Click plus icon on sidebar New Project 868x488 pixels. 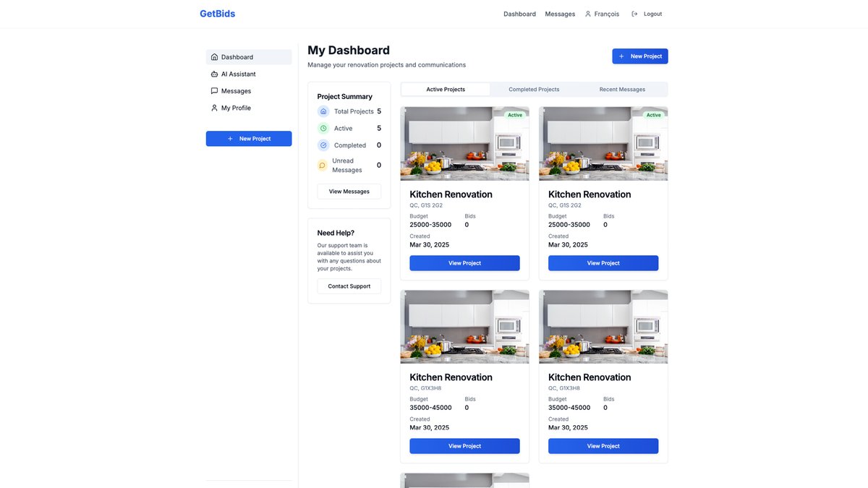[230, 139]
